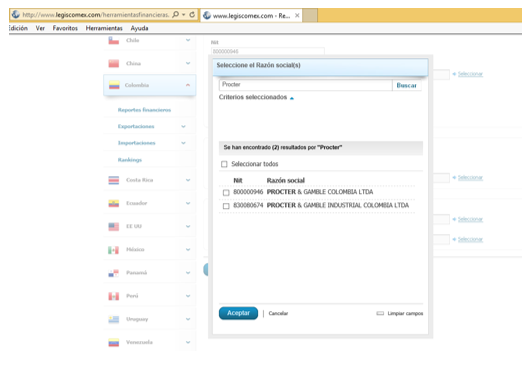The image size is (531, 367).
Task: Click the site icon in address bar
Action: click(16, 15)
